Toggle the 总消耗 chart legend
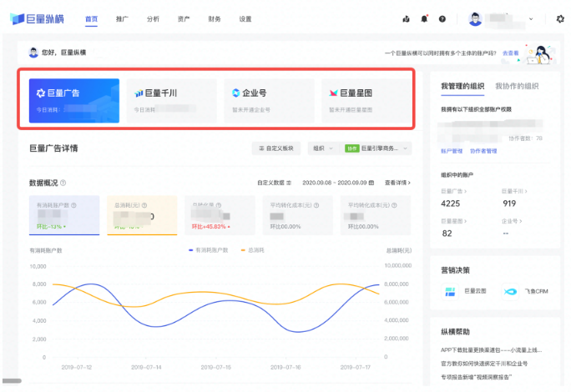This screenshot has height=392, width=571. click(x=253, y=250)
